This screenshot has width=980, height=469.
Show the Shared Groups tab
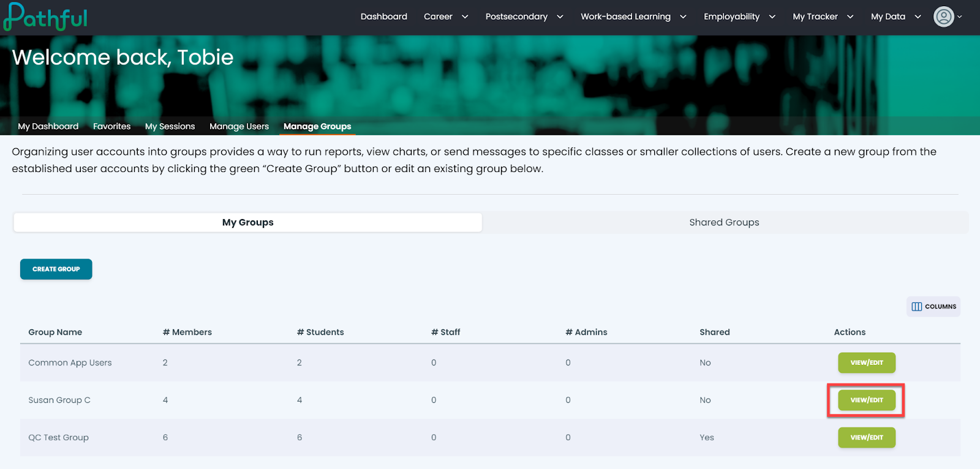coord(725,222)
